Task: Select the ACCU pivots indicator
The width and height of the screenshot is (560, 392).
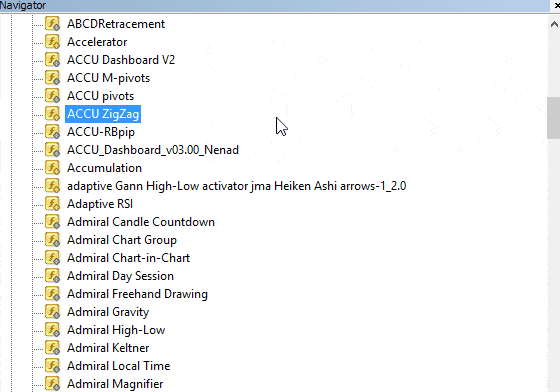Action: 100,96
